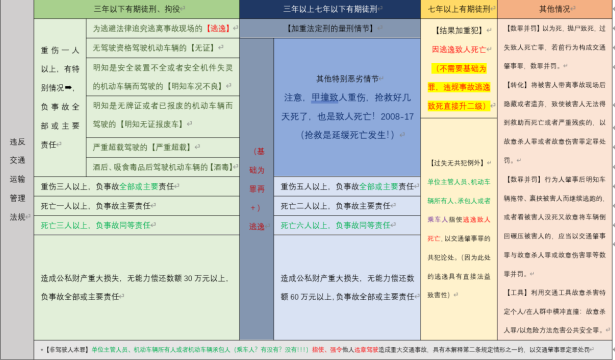Select the blue 其他特别恶劣情节 cell

347,107
